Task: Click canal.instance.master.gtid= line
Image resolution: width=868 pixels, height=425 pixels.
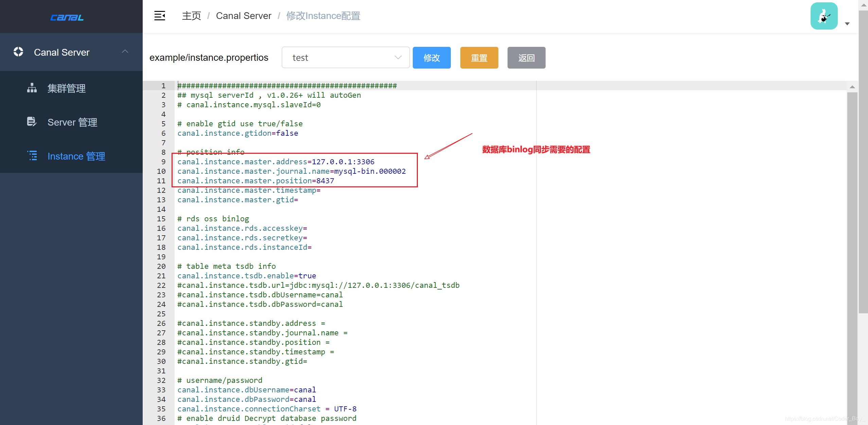Action: pos(238,200)
